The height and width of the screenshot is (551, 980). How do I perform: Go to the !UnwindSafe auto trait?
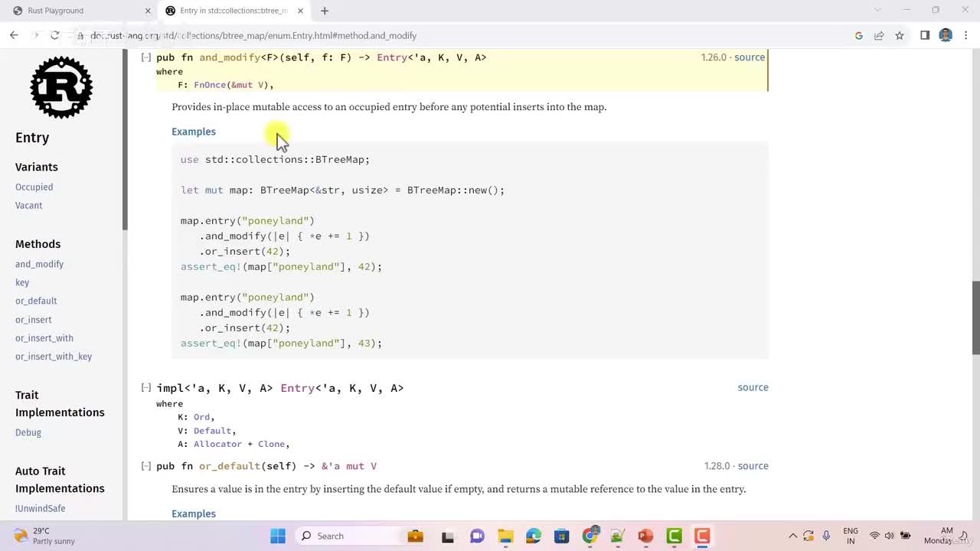tap(40, 509)
